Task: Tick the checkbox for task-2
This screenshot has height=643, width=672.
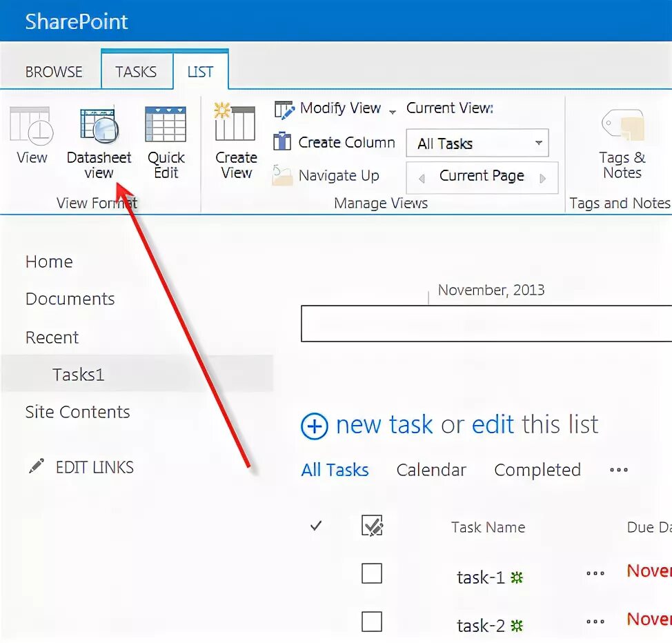Action: tap(372, 622)
